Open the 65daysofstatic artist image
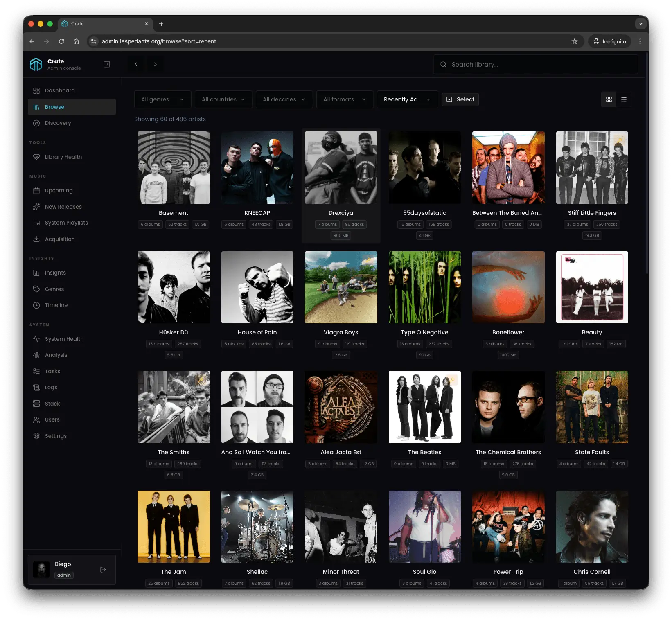 tap(424, 167)
